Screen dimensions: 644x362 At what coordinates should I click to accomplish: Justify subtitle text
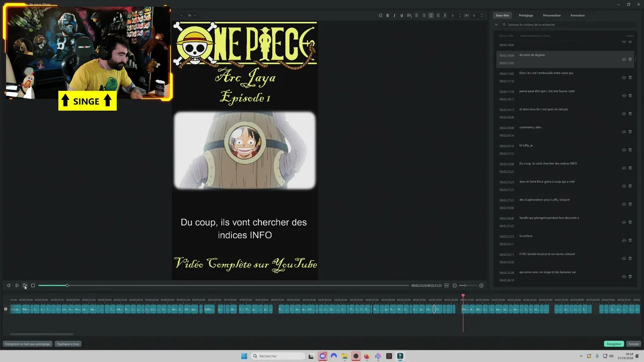[x=438, y=16]
